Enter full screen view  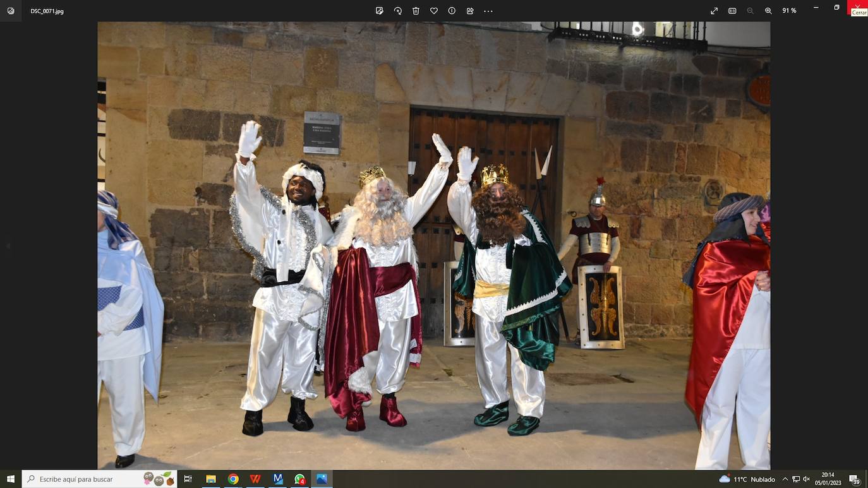click(714, 11)
